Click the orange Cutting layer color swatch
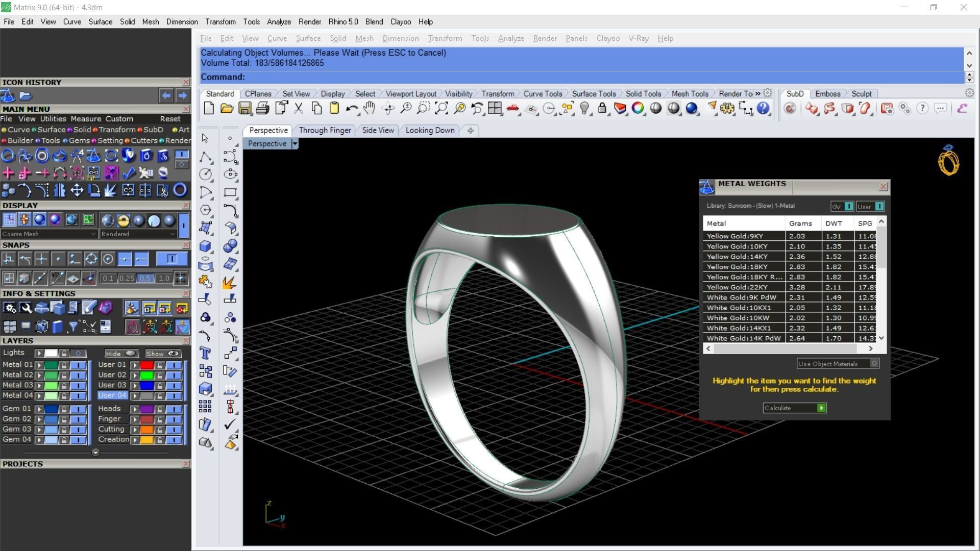 click(x=147, y=429)
